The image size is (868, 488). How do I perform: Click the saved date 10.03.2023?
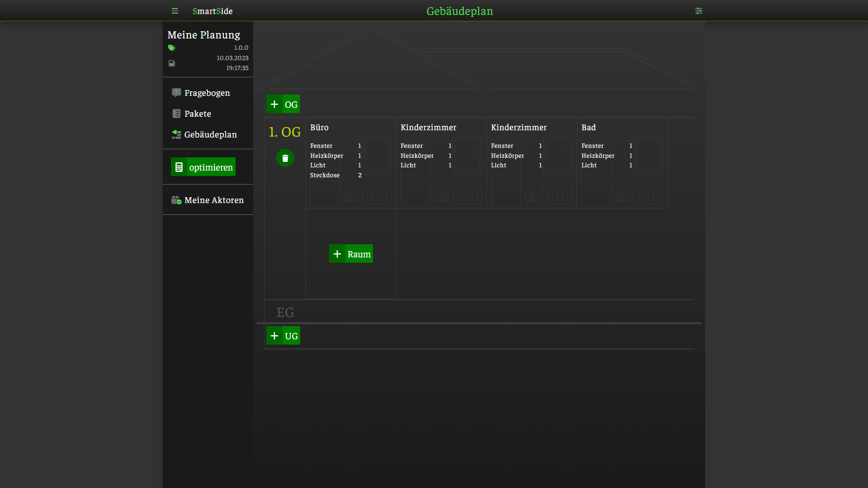click(x=232, y=58)
